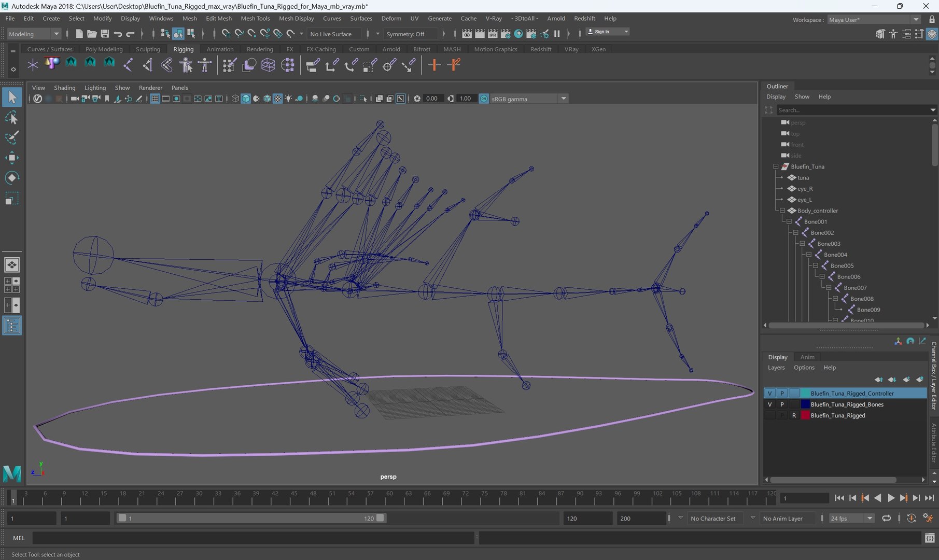The width and height of the screenshot is (939, 560).
Task: Click Options in the Layer Editor
Action: (804, 368)
